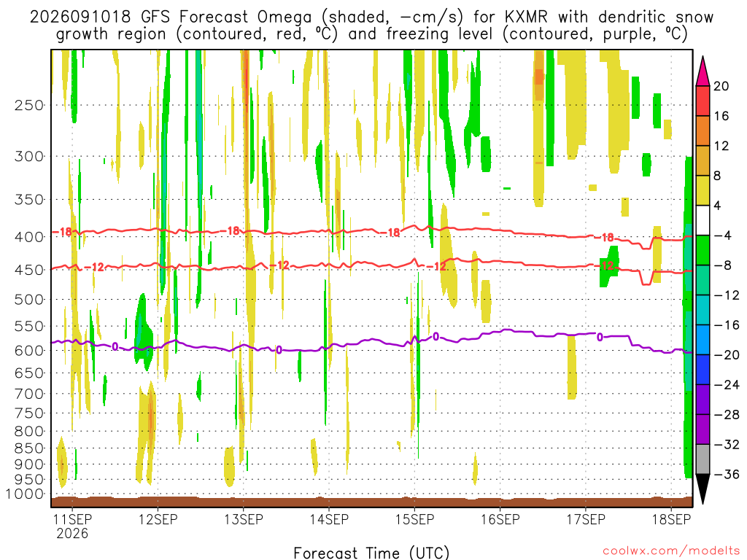
Task: Click the 13SEP time axis label
Action: (244, 519)
